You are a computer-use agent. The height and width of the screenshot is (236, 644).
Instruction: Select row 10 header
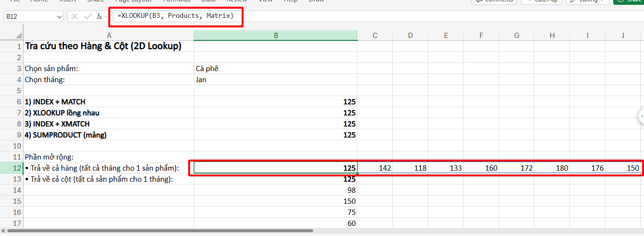12,146
